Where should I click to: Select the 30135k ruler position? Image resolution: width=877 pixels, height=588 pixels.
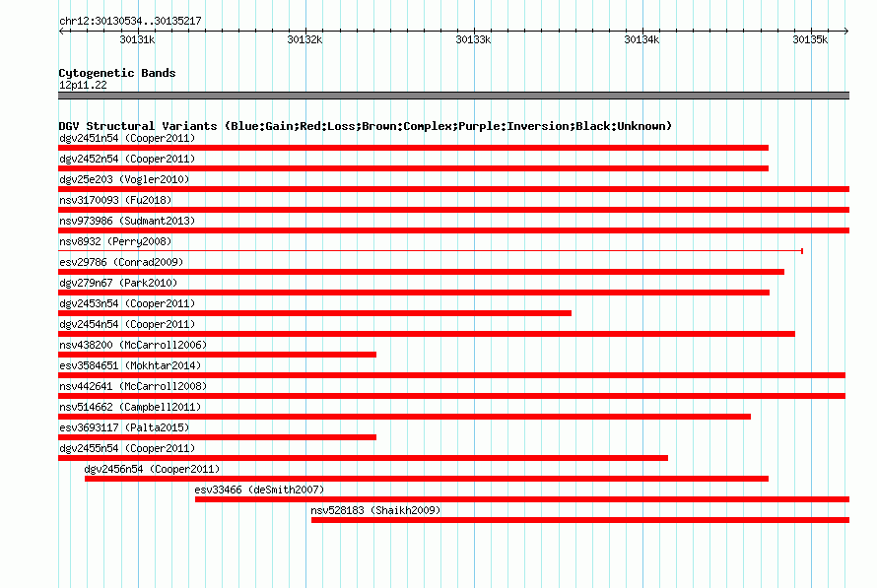(810, 39)
